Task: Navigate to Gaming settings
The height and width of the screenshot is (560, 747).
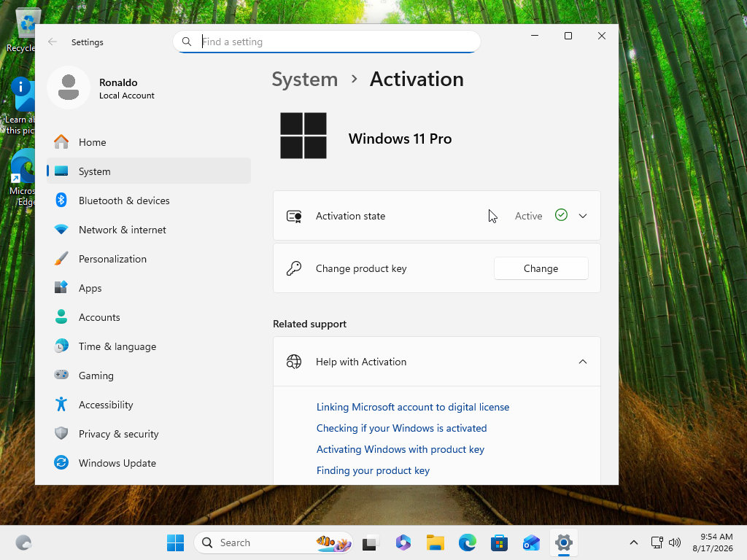Action: click(x=149, y=375)
